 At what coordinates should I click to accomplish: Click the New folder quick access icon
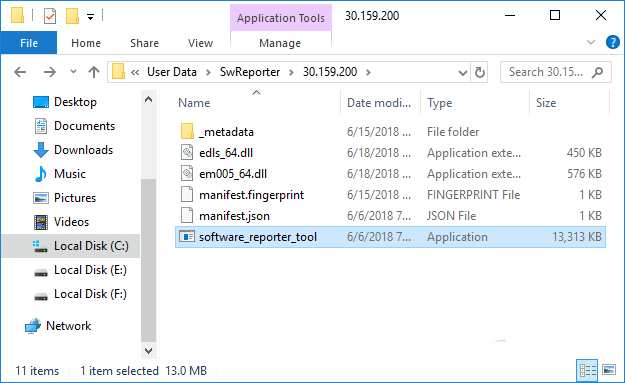point(72,16)
